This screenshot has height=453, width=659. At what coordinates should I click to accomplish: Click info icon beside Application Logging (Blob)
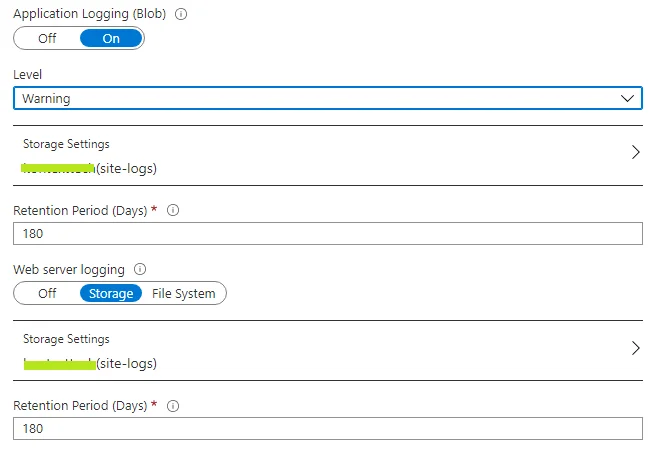click(x=181, y=15)
